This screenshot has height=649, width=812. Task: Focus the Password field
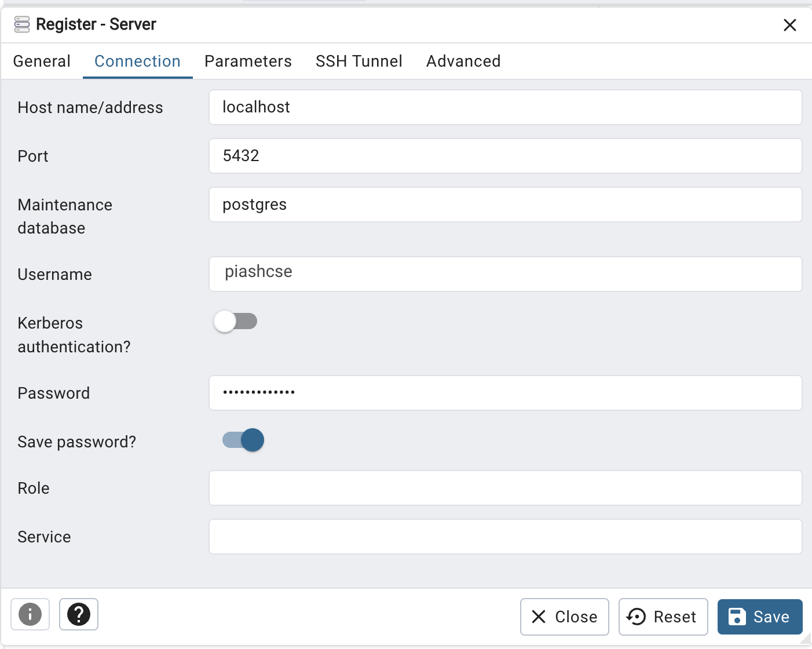[x=505, y=393]
